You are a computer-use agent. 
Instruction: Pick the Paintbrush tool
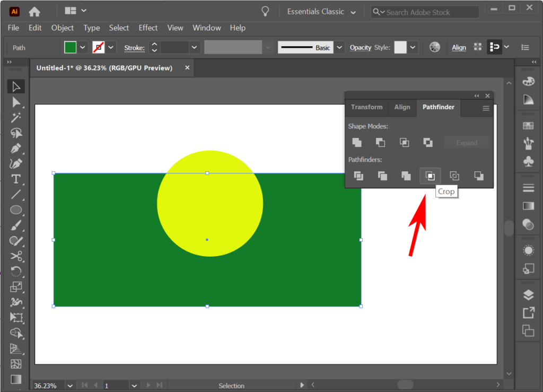(16, 225)
